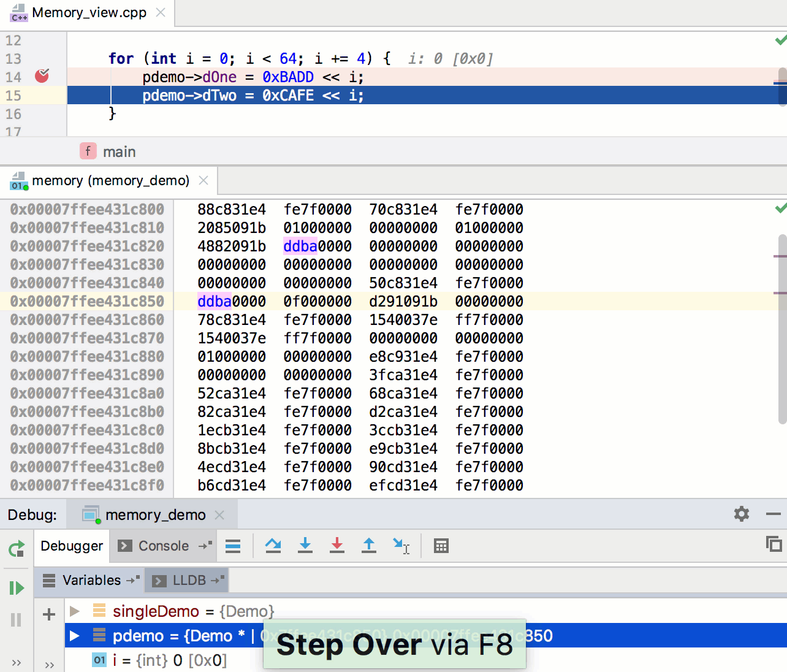Click address 0x00007ffee431c8f0
This screenshot has height=672, width=787.
(x=87, y=485)
